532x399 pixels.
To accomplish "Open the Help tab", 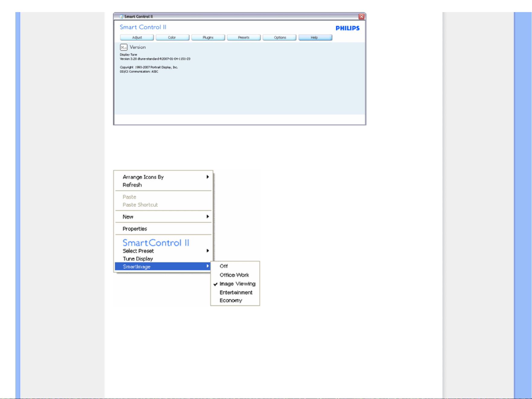I will pos(315,37).
